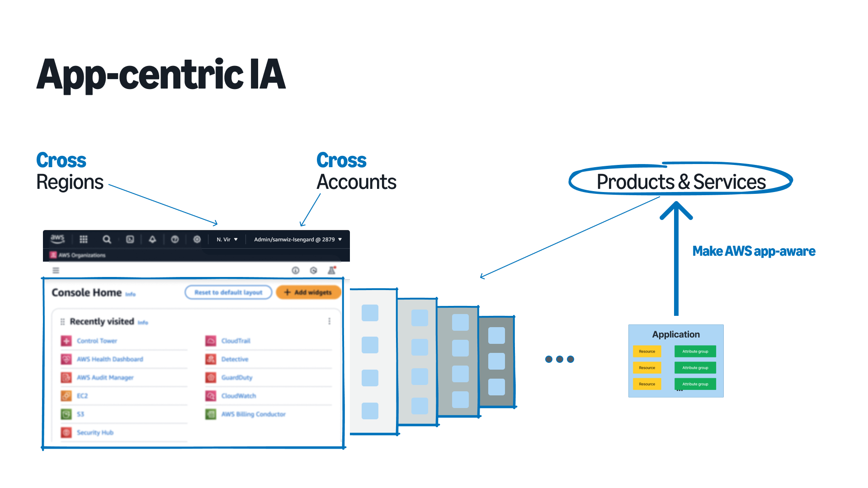Image resolution: width=868 pixels, height=488 pixels.
Task: Click the help question mark icon
Action: pyautogui.click(x=175, y=239)
